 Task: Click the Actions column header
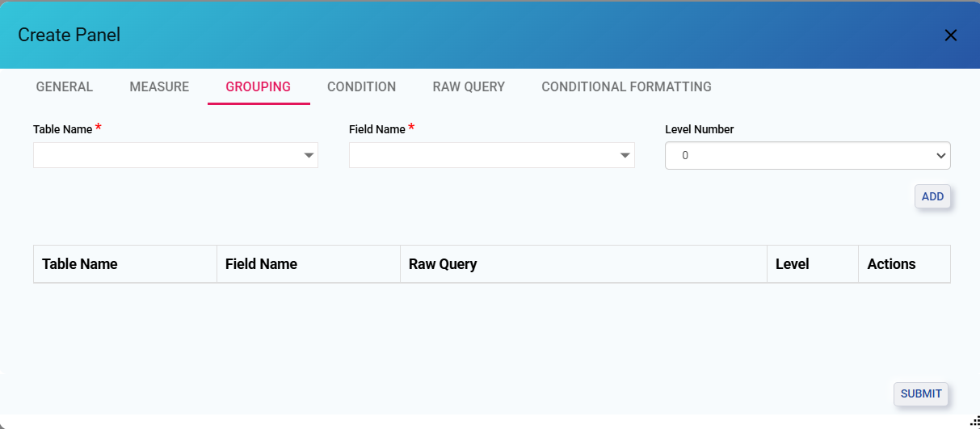[x=904, y=264]
